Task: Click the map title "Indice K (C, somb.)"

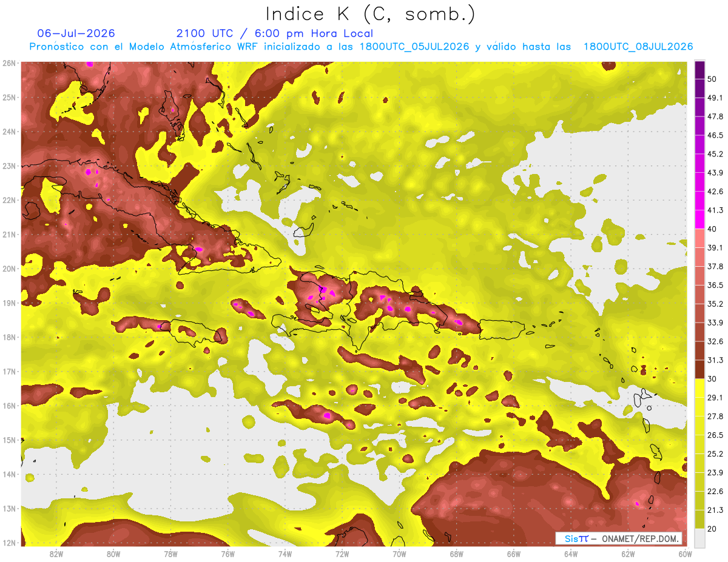Action: pos(371,14)
